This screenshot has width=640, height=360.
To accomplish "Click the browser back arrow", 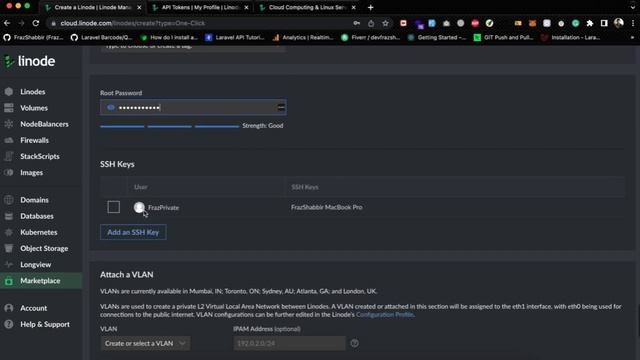I will point(7,23).
